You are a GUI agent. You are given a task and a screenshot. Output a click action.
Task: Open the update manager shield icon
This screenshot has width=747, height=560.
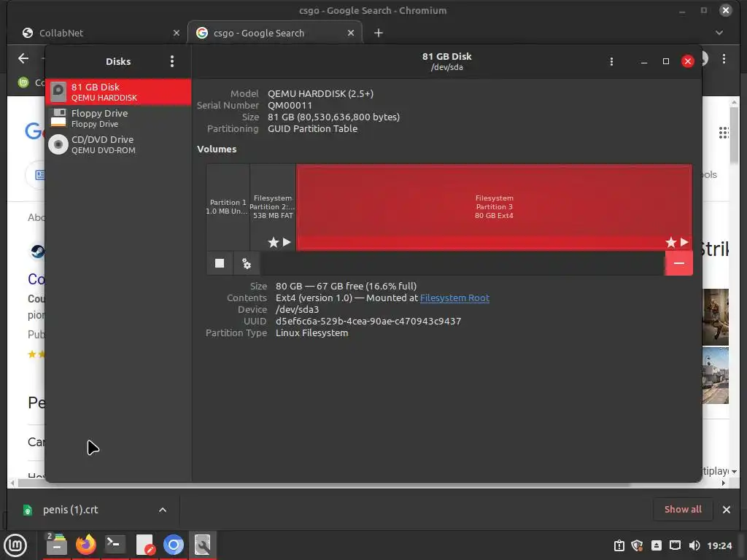[x=638, y=545]
